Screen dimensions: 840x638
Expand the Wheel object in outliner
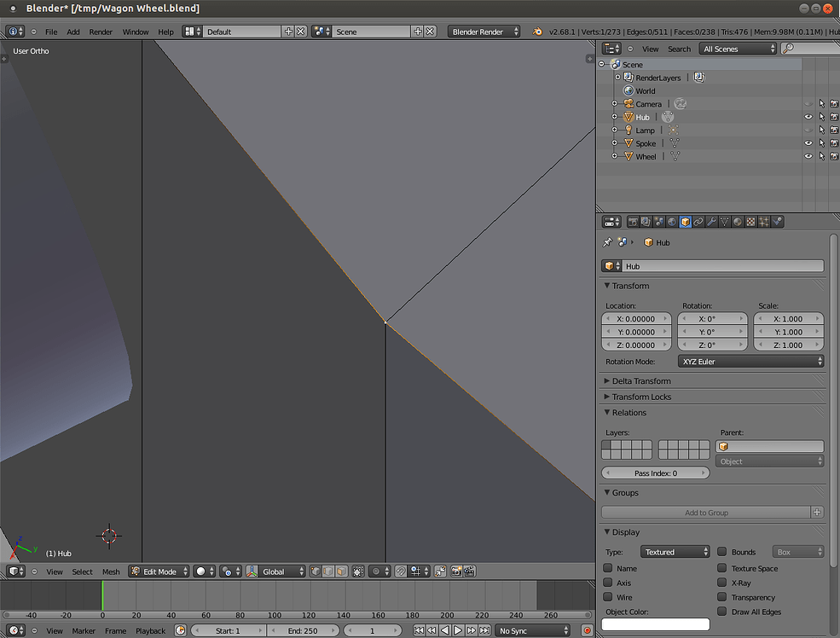point(615,156)
